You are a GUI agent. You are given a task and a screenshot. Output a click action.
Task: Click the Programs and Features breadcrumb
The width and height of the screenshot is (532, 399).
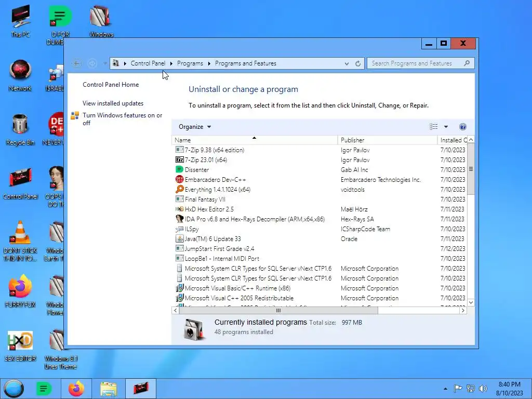(x=246, y=63)
